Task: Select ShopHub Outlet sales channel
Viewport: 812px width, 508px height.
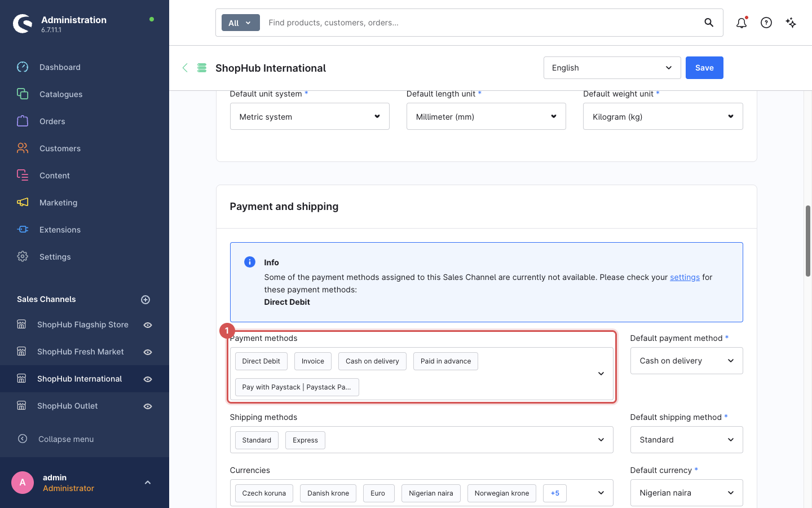Action: point(68,406)
